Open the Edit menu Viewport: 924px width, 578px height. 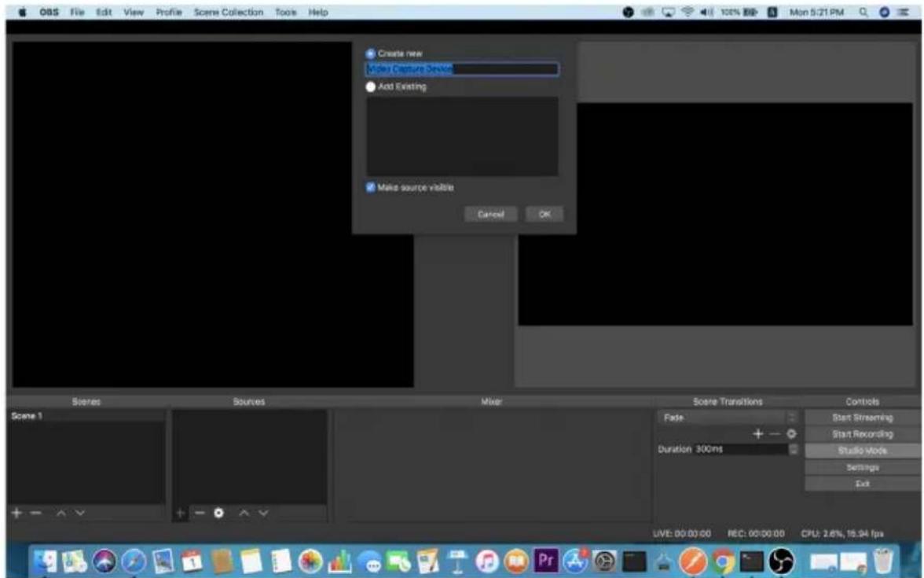click(104, 12)
